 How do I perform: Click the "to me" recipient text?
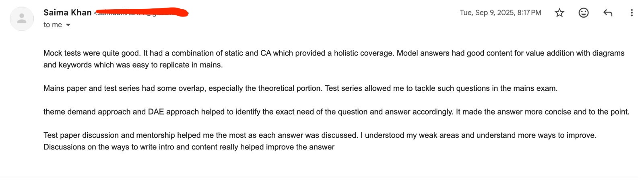pyautogui.click(x=53, y=25)
